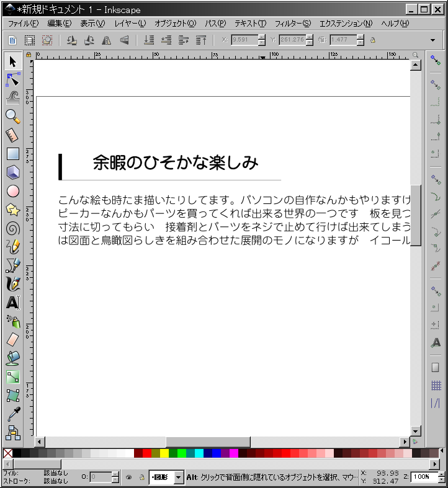Select the Spiral tool
This screenshot has height=488, width=448.
[x=13, y=229]
